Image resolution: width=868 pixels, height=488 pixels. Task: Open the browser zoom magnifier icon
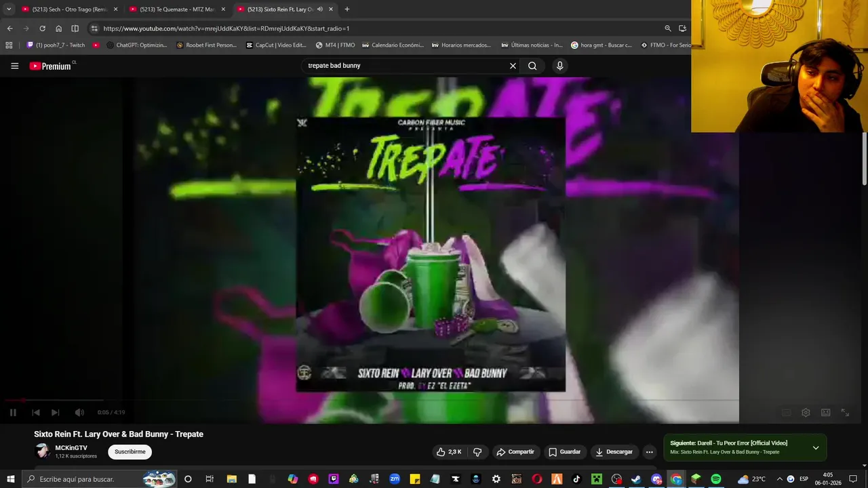click(x=668, y=28)
